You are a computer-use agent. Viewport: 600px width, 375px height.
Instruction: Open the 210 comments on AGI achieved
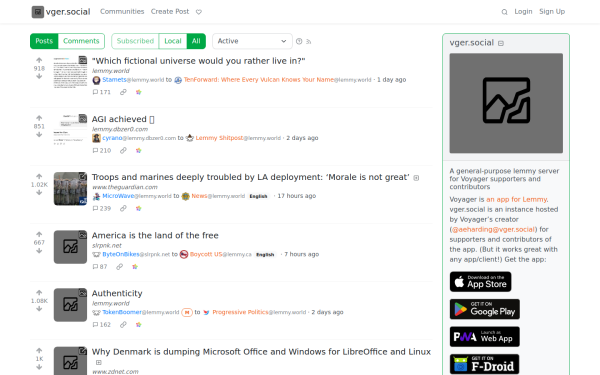click(102, 150)
